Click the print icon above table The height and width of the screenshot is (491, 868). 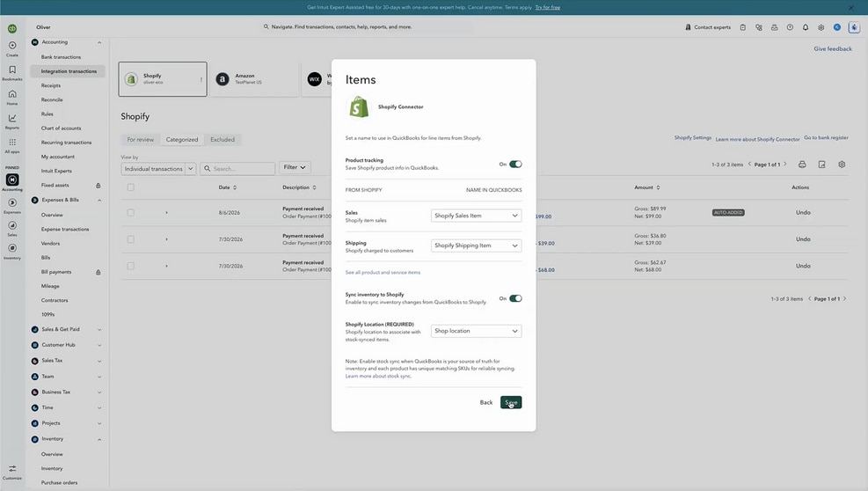pyautogui.click(x=802, y=165)
